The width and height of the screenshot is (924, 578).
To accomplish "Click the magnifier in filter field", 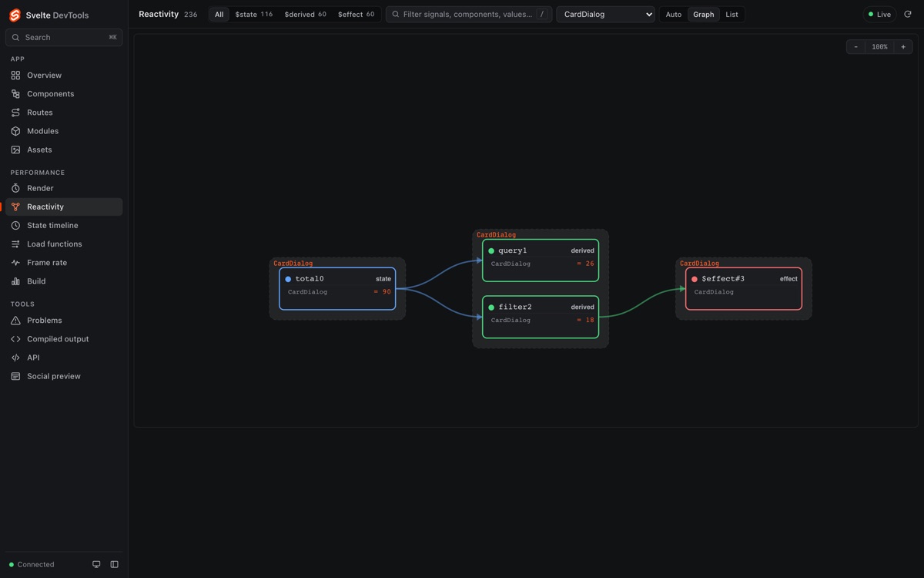I will coord(396,14).
